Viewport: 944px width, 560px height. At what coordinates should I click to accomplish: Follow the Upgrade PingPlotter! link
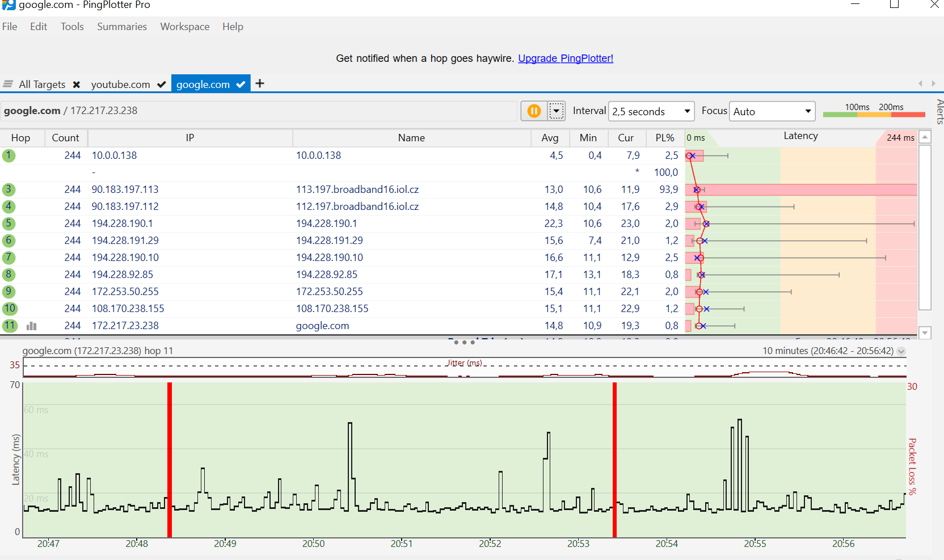tap(565, 58)
